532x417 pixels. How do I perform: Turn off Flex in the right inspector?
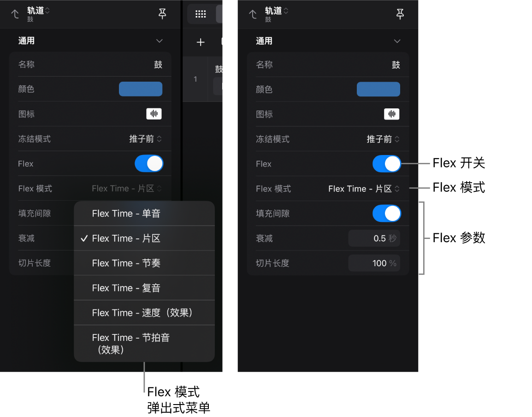point(387,164)
